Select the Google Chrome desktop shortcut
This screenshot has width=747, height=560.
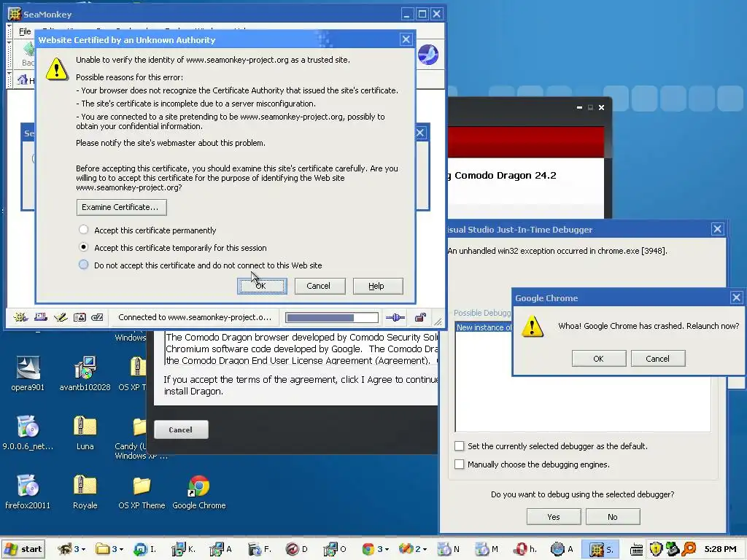point(198,491)
